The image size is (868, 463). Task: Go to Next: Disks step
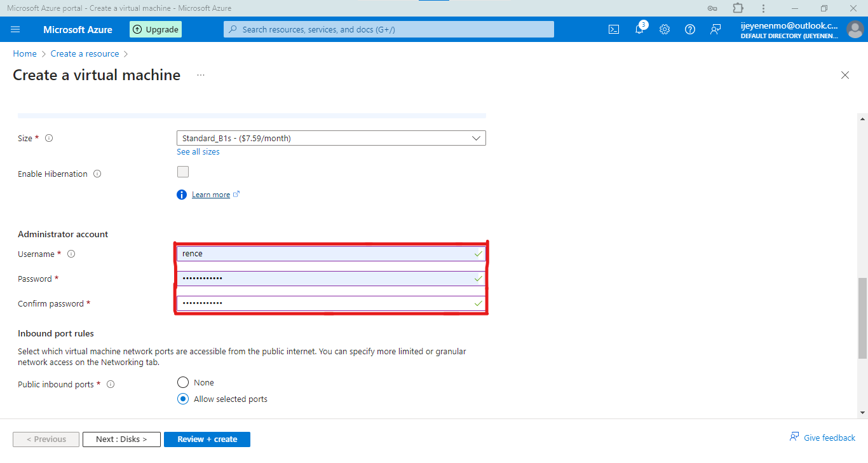pos(121,439)
